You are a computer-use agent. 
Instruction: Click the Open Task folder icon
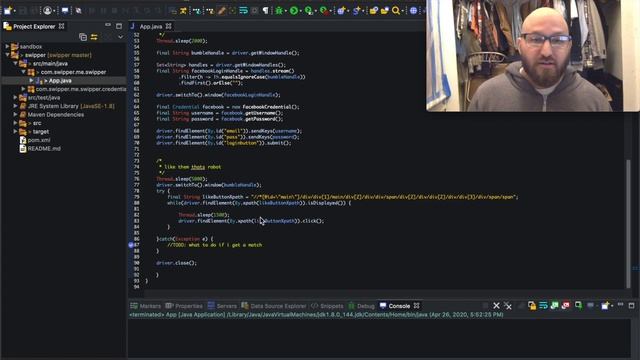384,11
